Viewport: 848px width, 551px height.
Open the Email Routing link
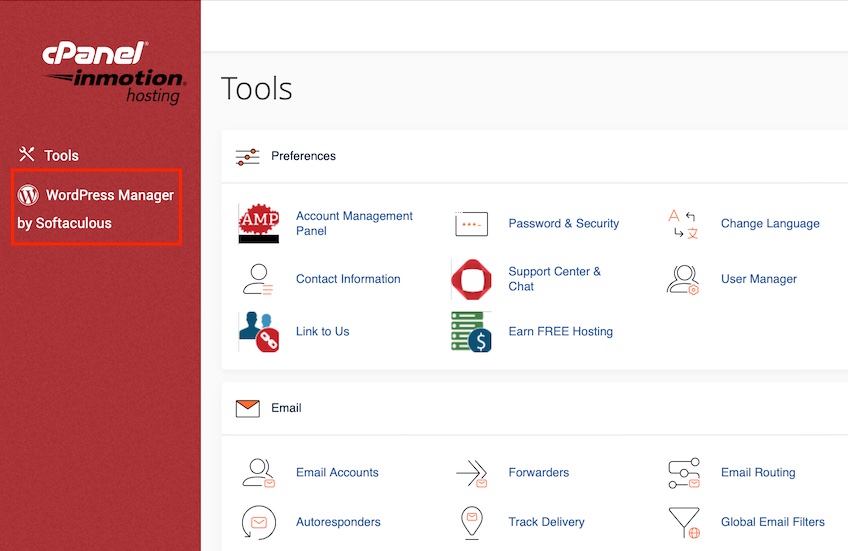click(758, 473)
